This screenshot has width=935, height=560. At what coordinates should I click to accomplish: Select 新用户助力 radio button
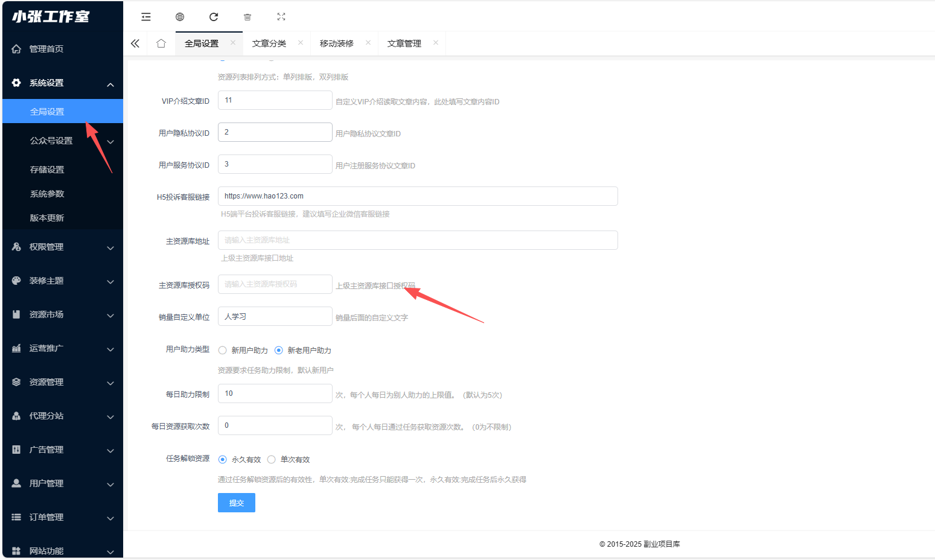point(222,350)
